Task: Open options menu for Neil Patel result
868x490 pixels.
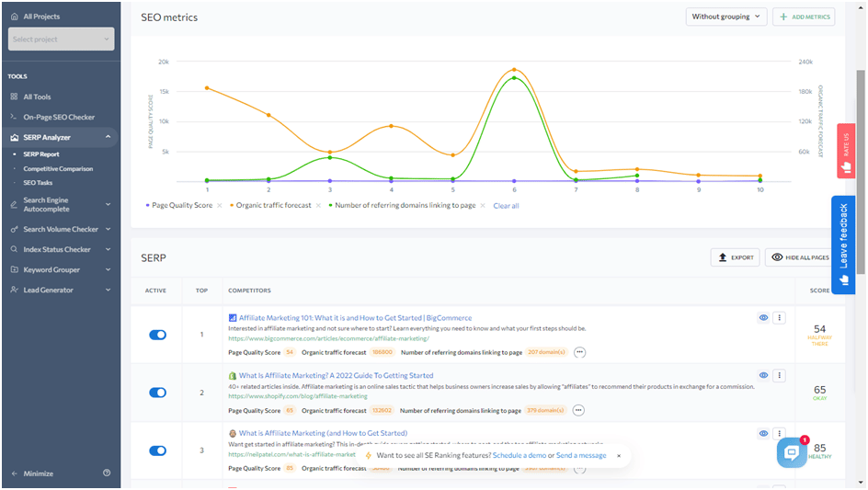Action: click(780, 434)
